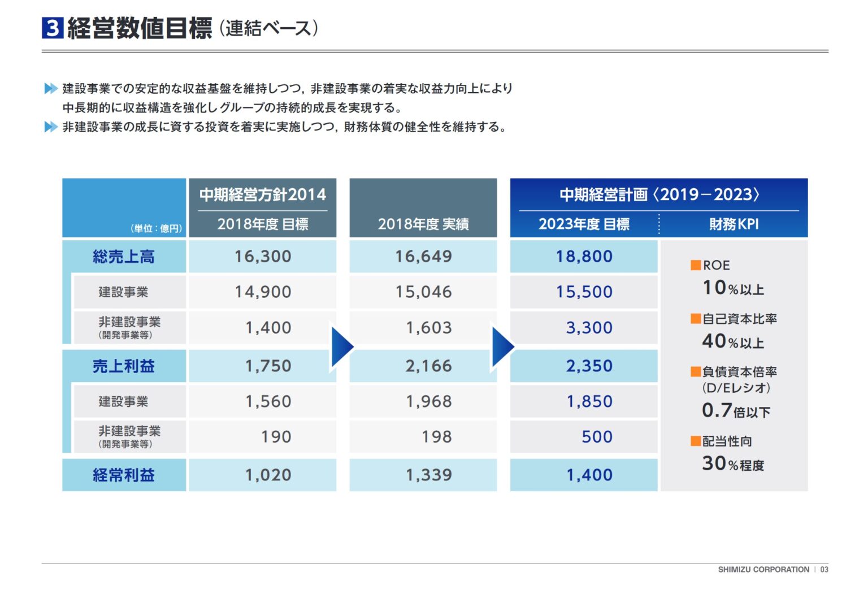Screen dimensions: 868x598
Task: Click the value 198
Action: pos(436,437)
